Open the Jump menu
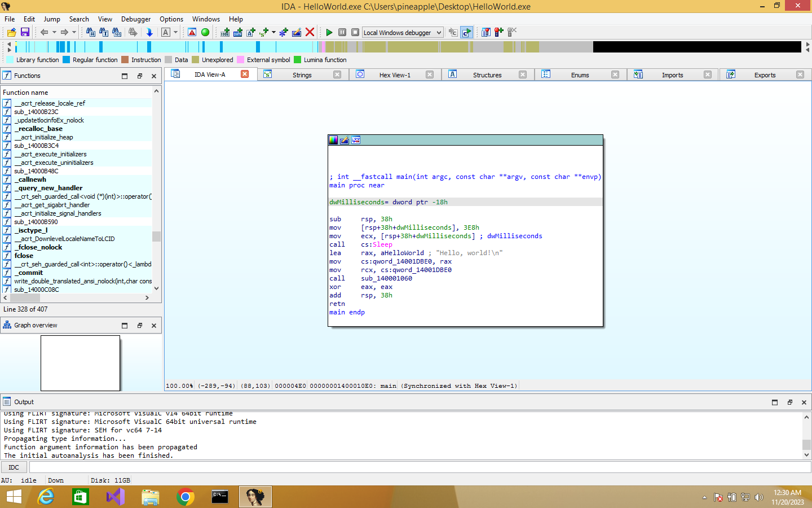Image resolution: width=812 pixels, height=508 pixels. (x=52, y=19)
